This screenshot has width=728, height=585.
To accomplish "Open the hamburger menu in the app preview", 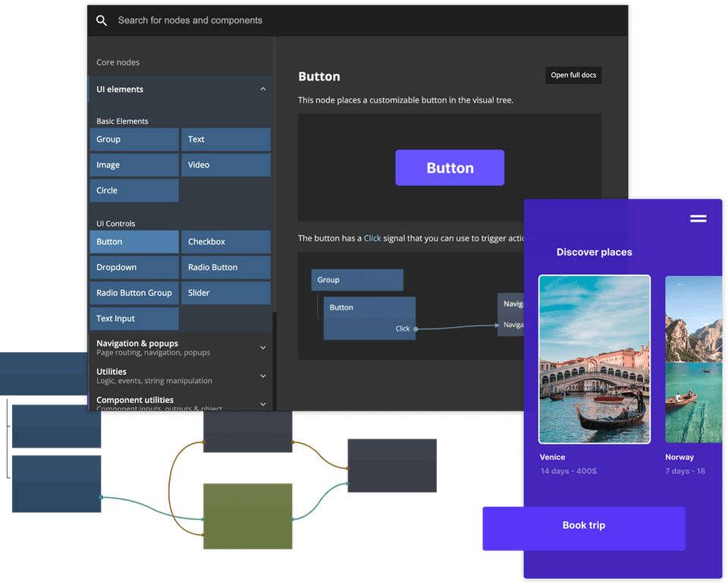I will [x=697, y=218].
